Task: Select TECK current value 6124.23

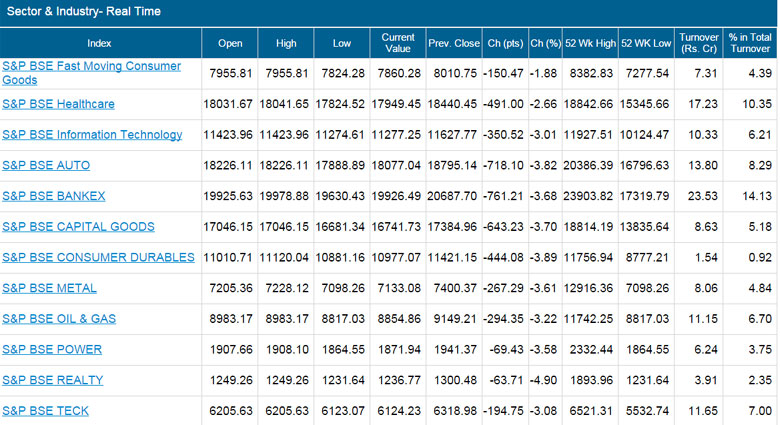Action: click(x=399, y=411)
